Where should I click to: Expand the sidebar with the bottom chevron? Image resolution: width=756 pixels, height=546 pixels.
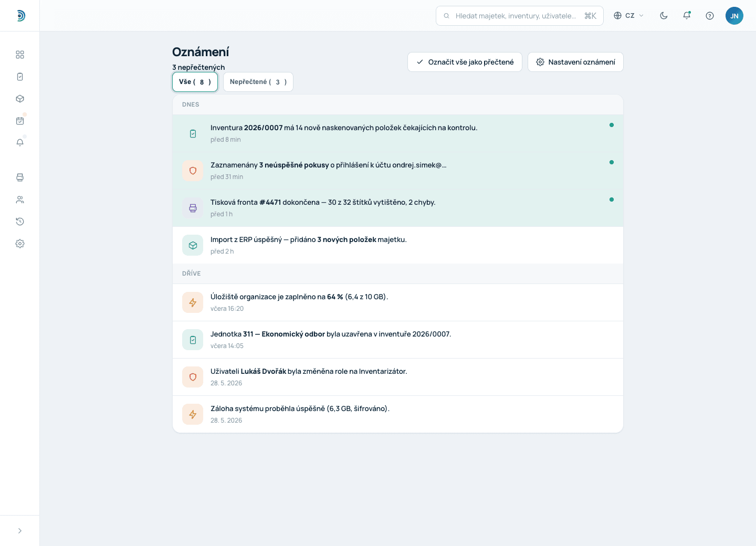(x=20, y=531)
